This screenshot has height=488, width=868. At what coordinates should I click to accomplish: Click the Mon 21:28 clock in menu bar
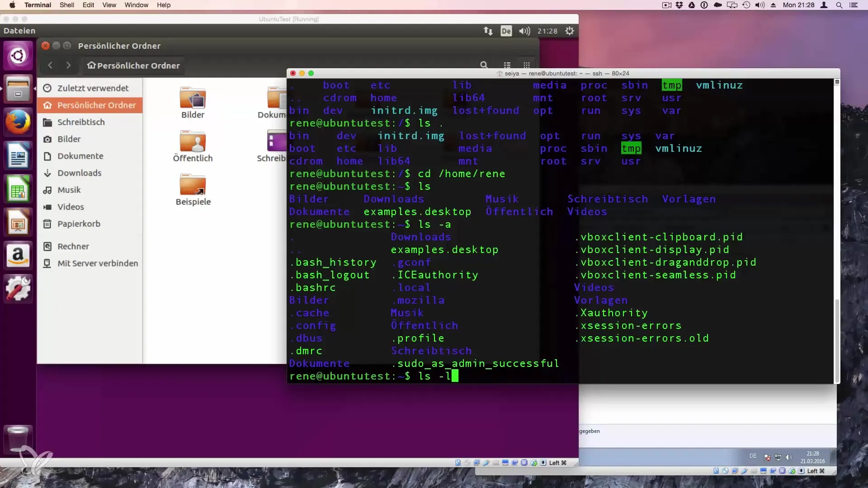[798, 5]
